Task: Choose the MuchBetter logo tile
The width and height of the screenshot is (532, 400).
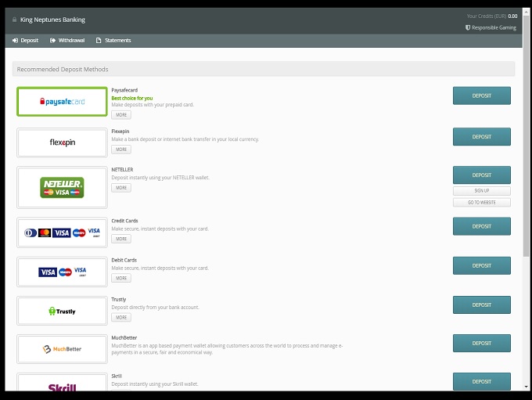Action: (62, 349)
